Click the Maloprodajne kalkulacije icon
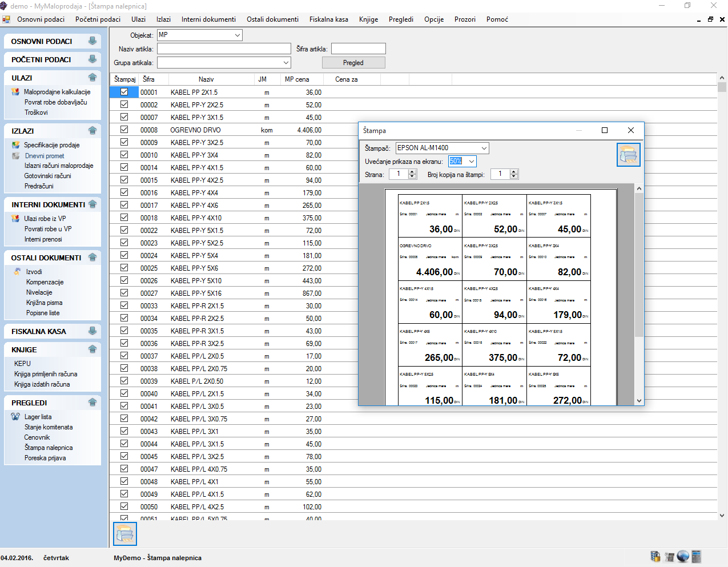 [x=15, y=92]
